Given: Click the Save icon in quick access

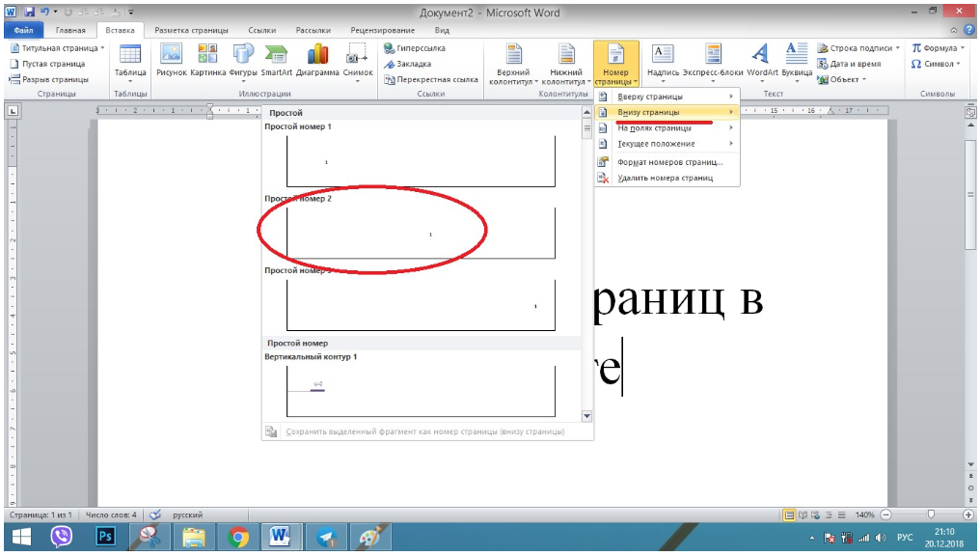Looking at the screenshot, I should coord(29,12).
